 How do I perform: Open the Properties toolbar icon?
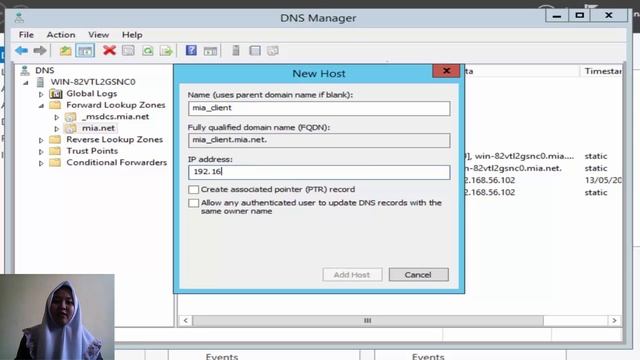point(128,51)
